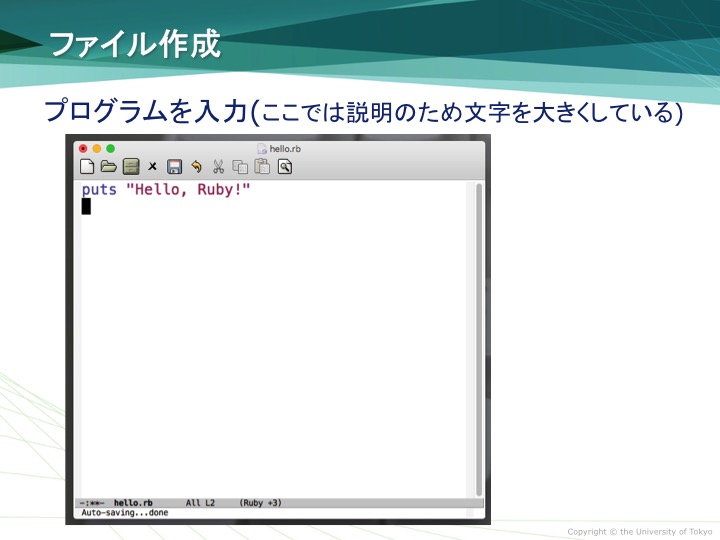720x540 pixels.
Task: Click the New File icon in Emacs toolbar
Action: [x=87, y=167]
